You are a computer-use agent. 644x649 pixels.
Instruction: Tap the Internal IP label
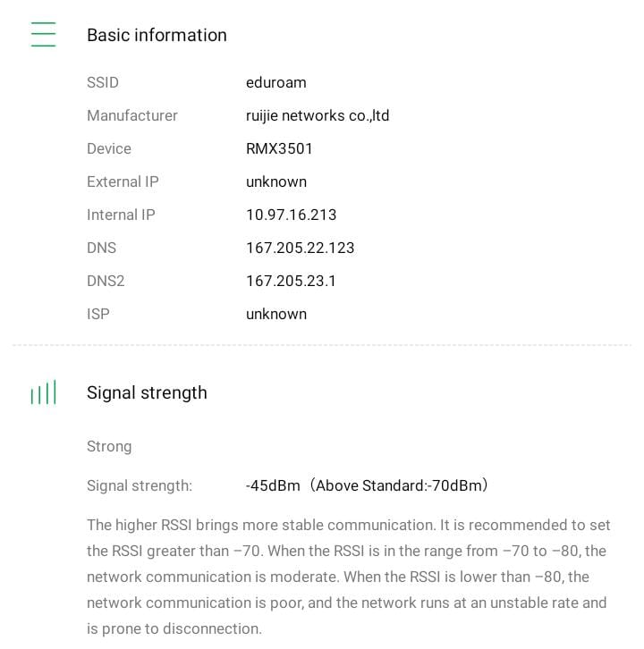121,215
